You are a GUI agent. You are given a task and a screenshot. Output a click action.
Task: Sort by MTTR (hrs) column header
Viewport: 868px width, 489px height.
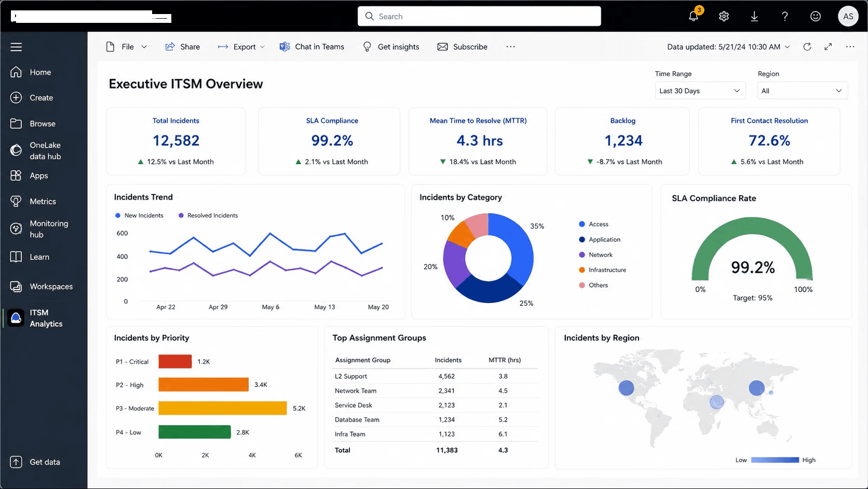[x=505, y=360]
